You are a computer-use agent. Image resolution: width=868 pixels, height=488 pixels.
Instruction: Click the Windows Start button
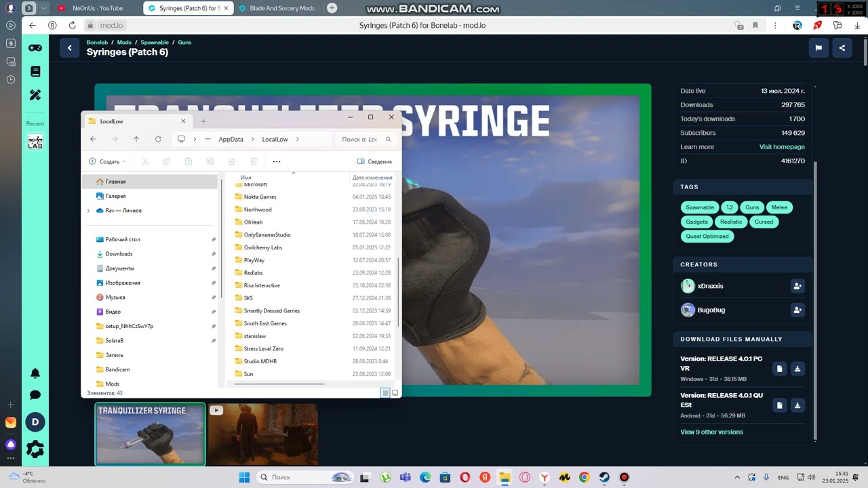[244, 477]
